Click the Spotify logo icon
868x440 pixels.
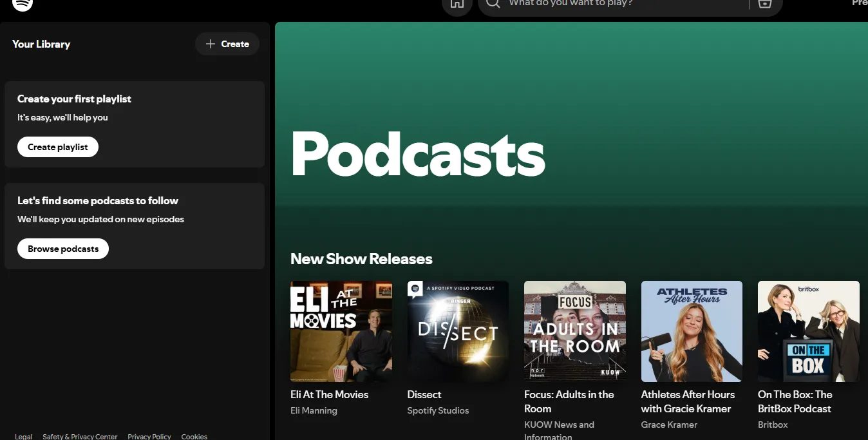(x=23, y=3)
